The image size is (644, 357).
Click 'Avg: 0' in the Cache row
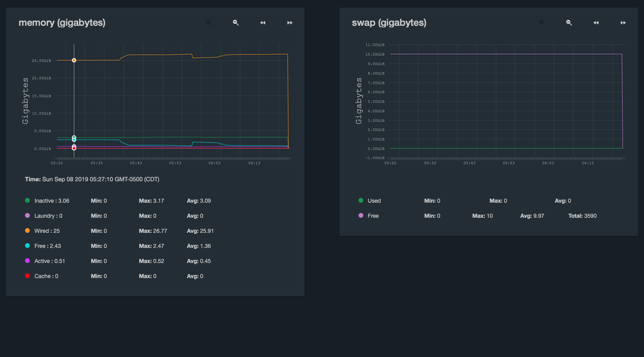[195, 276]
